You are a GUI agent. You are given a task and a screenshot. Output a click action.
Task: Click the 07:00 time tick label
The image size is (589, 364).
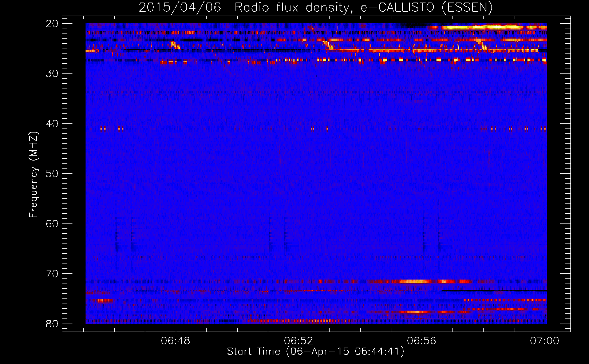545,341
